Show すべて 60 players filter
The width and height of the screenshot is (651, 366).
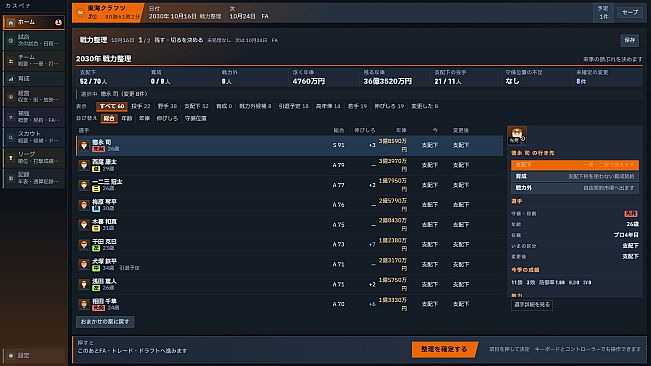coord(111,106)
